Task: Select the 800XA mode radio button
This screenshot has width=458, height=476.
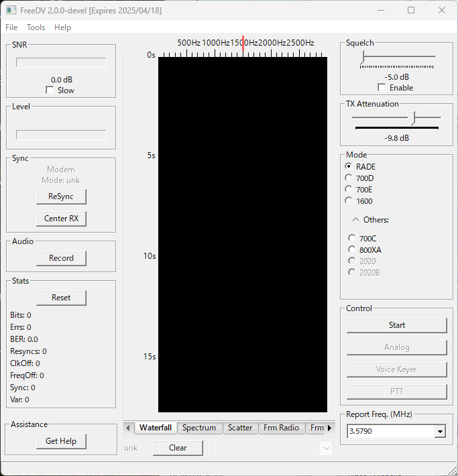Action: tap(351, 249)
